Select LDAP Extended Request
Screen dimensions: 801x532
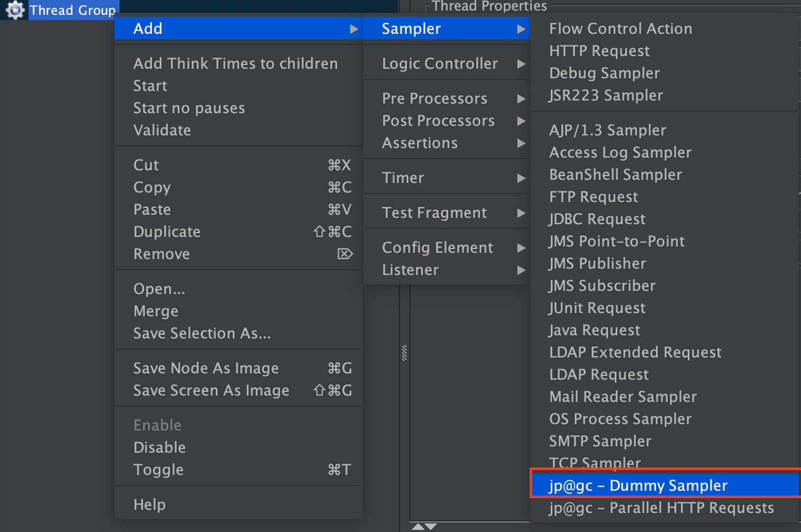click(666, 352)
